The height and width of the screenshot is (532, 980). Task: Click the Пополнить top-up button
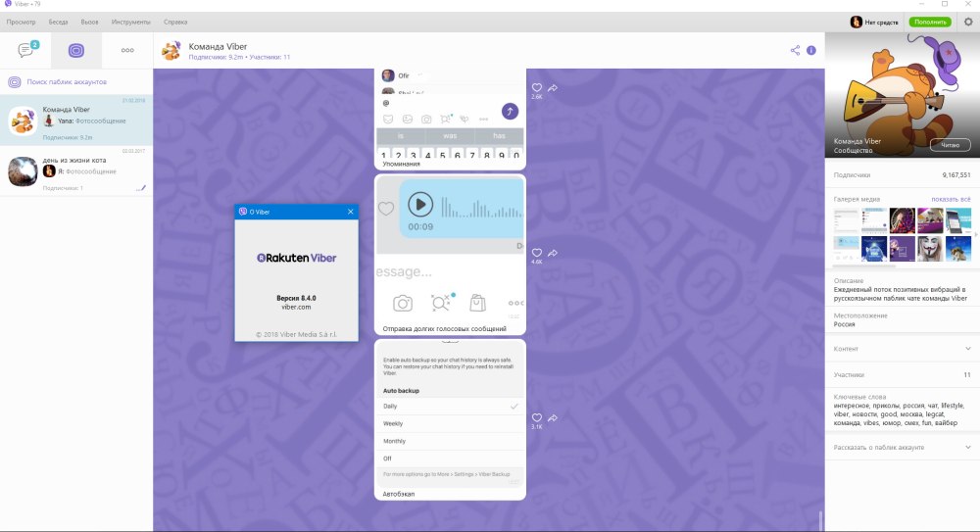(930, 22)
